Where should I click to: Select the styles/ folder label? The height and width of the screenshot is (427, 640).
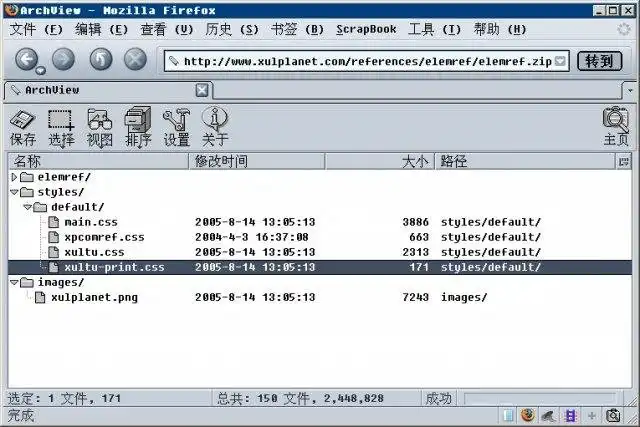[x=61, y=192]
